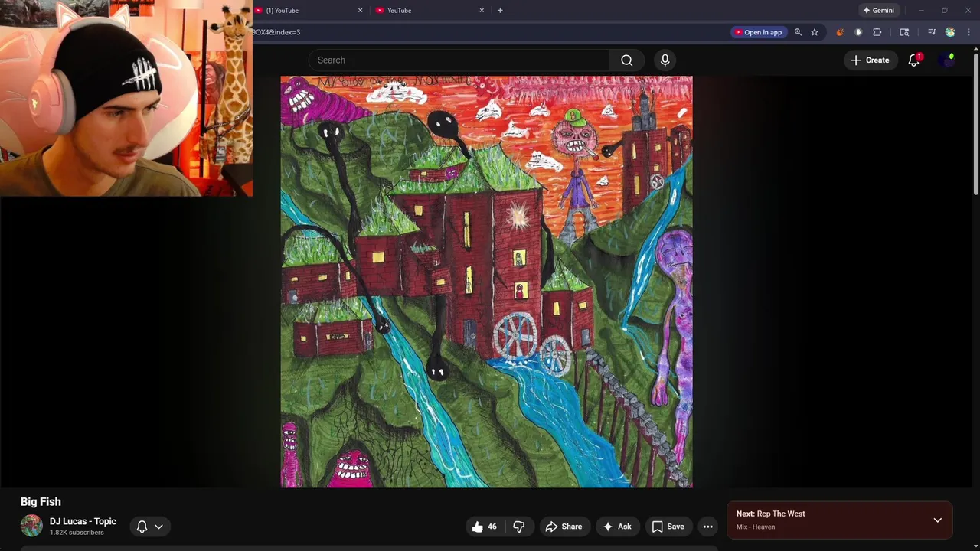This screenshot has height=551, width=980.
Task: Open DJ Lucas - Topic channel link
Action: (x=83, y=521)
